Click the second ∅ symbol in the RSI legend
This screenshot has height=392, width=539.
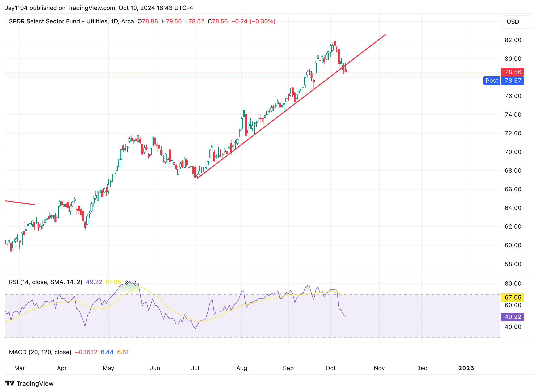pos(134,282)
